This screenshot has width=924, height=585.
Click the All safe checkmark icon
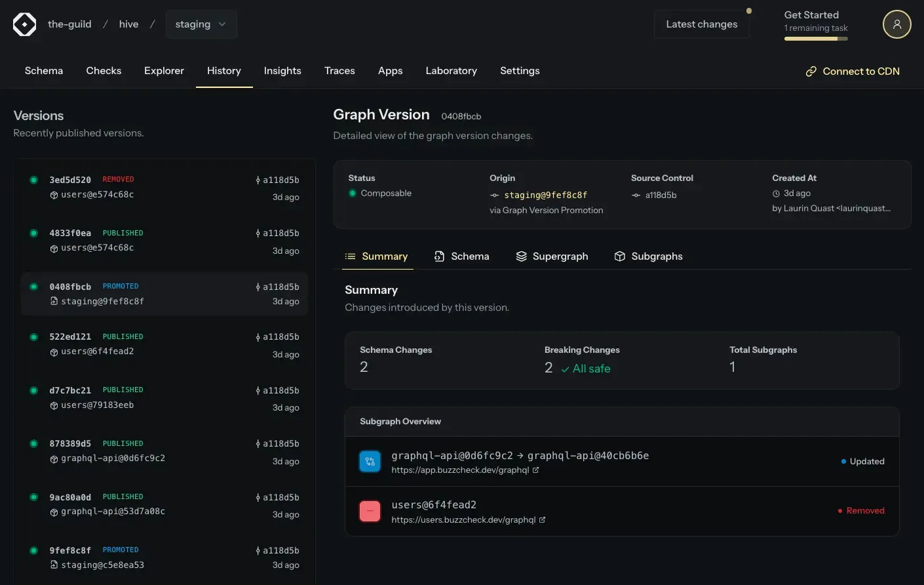coord(565,370)
